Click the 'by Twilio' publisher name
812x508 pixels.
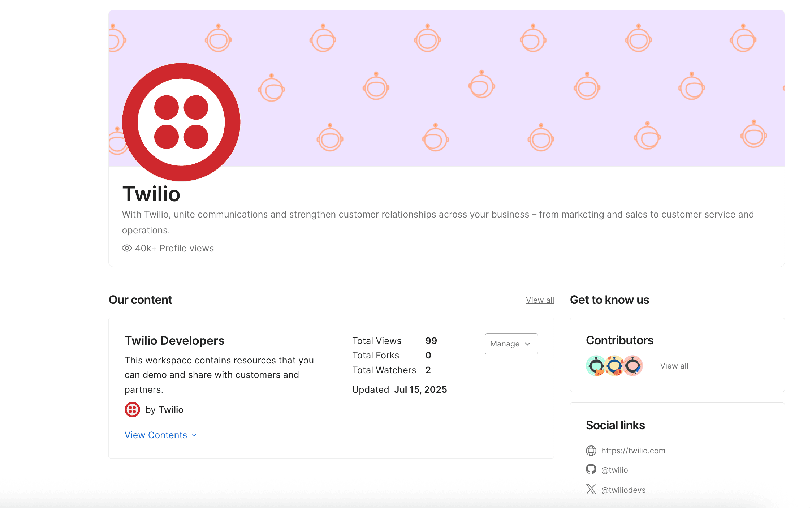pos(164,410)
